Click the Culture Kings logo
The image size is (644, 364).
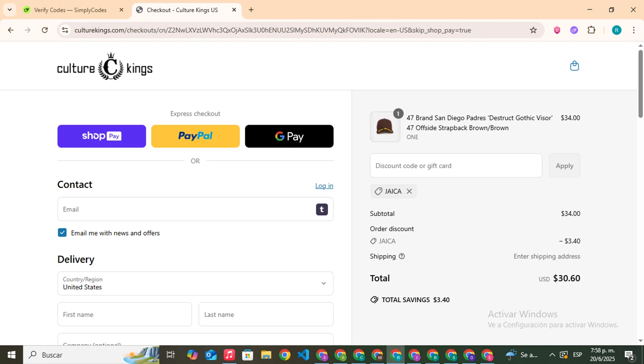(x=105, y=66)
